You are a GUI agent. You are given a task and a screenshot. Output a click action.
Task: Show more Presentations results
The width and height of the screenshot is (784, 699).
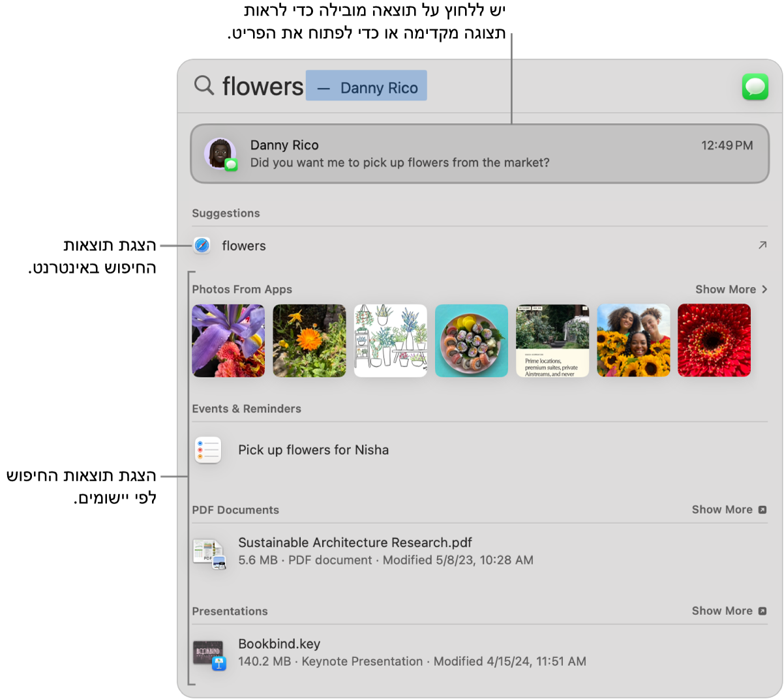pyautogui.click(x=728, y=611)
